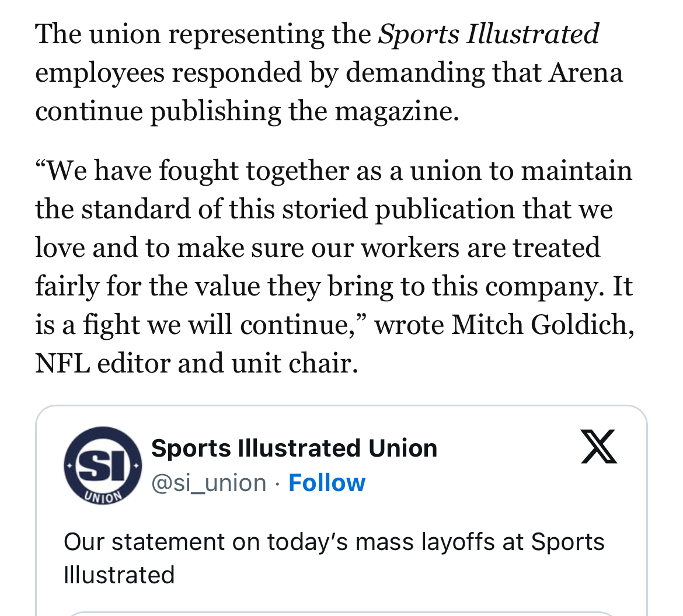Click 'NFL editor and unit chair' line
Screen dimensions: 683x616
pyautogui.click(x=197, y=363)
